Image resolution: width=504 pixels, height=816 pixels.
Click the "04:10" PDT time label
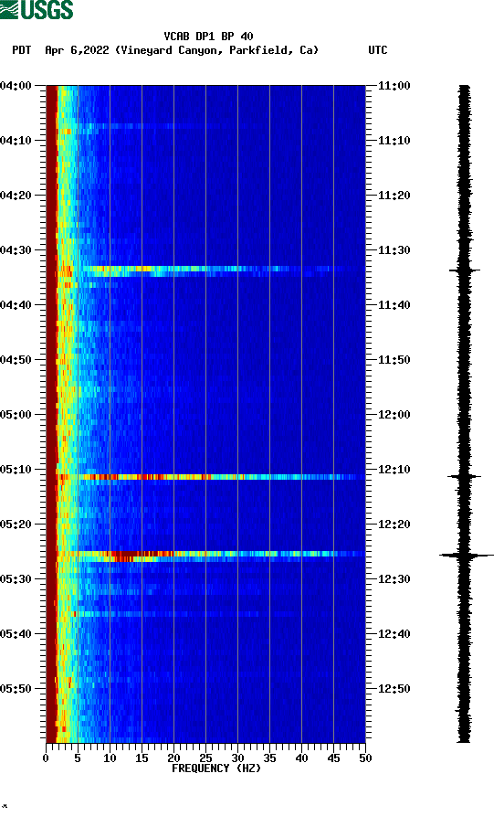point(16,141)
